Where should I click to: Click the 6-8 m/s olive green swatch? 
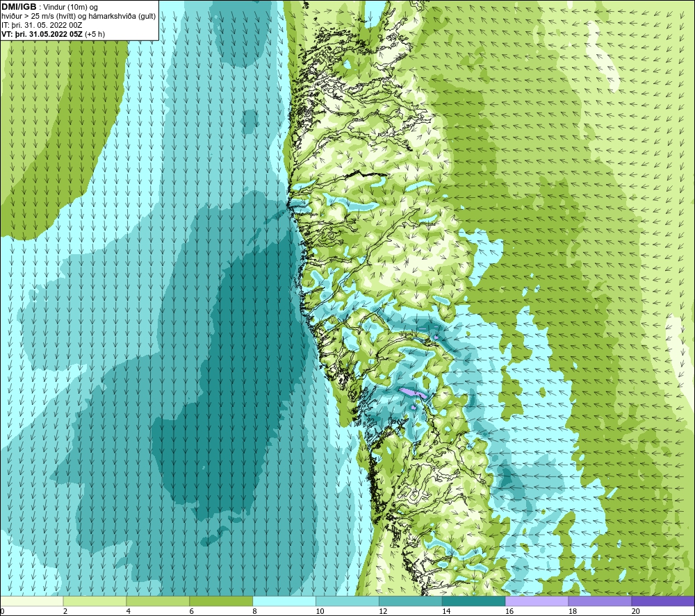pos(221,601)
